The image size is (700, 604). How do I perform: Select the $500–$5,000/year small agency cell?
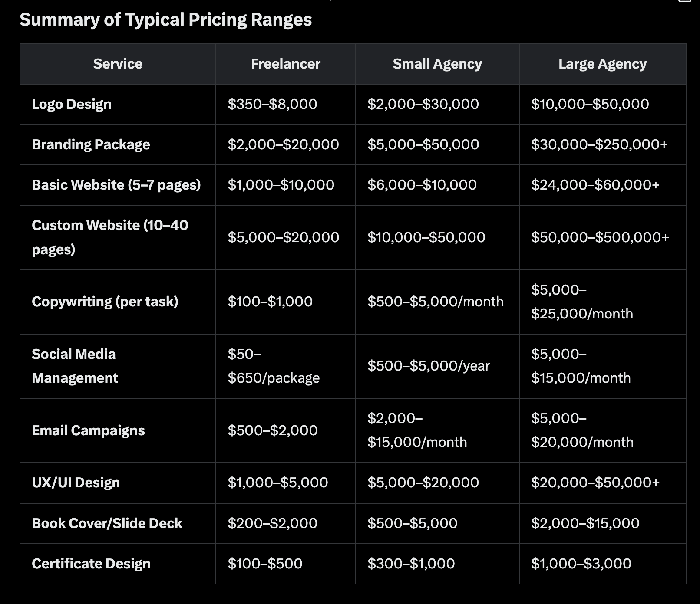(428, 366)
